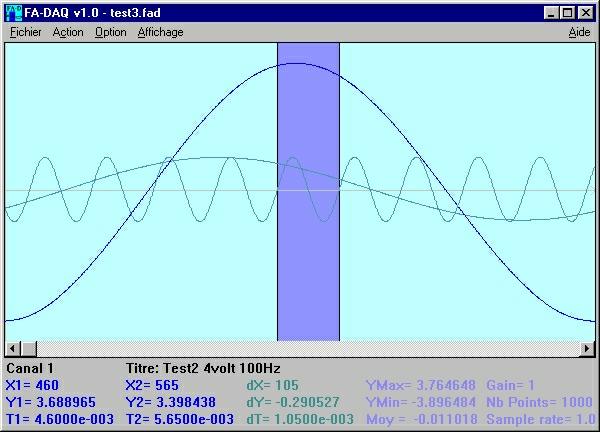
Task: Click the left scroll arrow under the graph
Action: click(11, 348)
